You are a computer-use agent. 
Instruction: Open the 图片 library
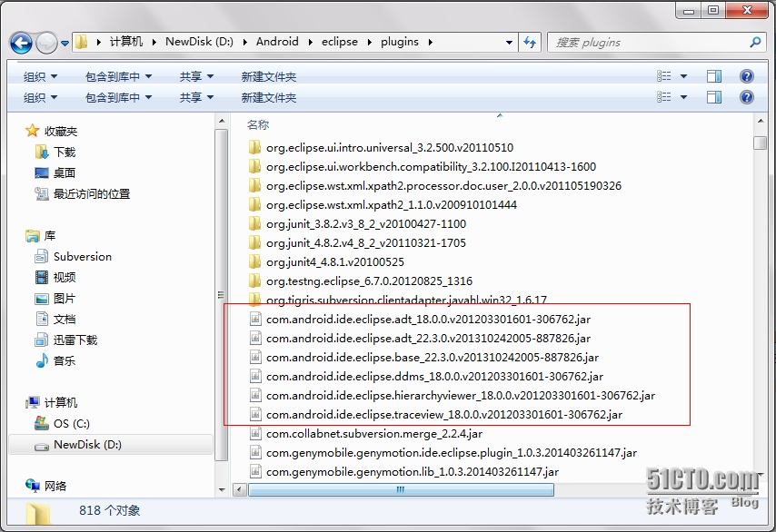65,298
